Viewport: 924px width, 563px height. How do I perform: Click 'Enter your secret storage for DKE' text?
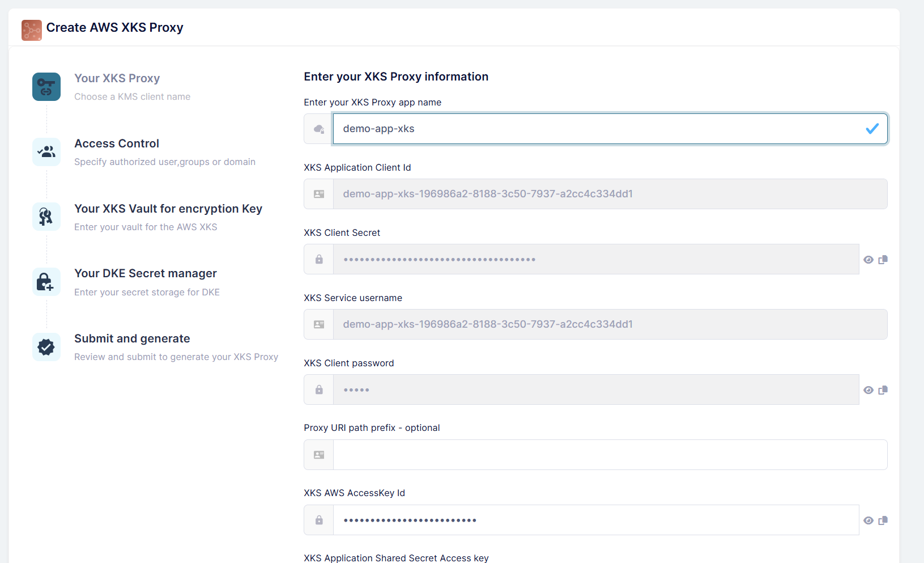(x=147, y=292)
